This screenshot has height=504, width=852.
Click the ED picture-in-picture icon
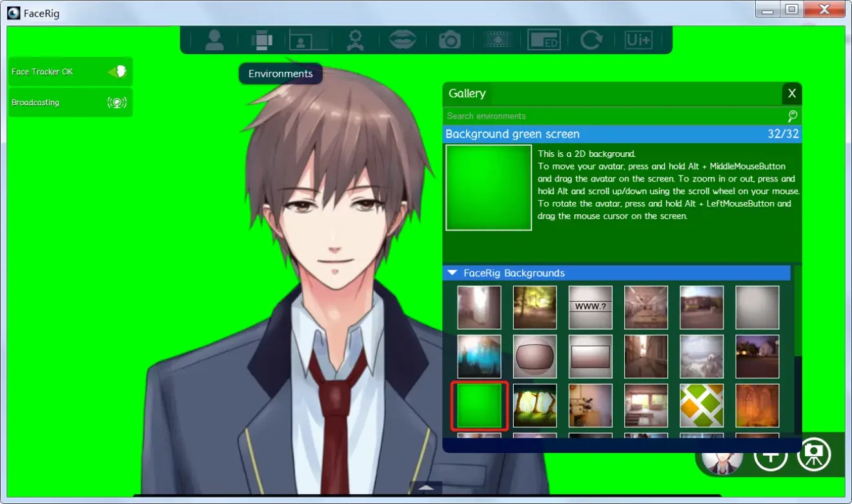[x=544, y=41]
